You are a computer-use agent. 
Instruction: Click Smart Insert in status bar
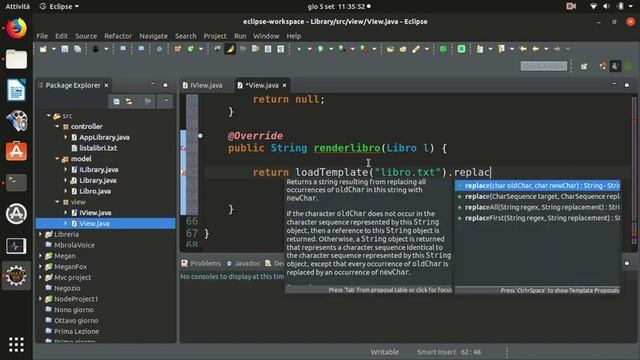pyautogui.click(x=436, y=352)
